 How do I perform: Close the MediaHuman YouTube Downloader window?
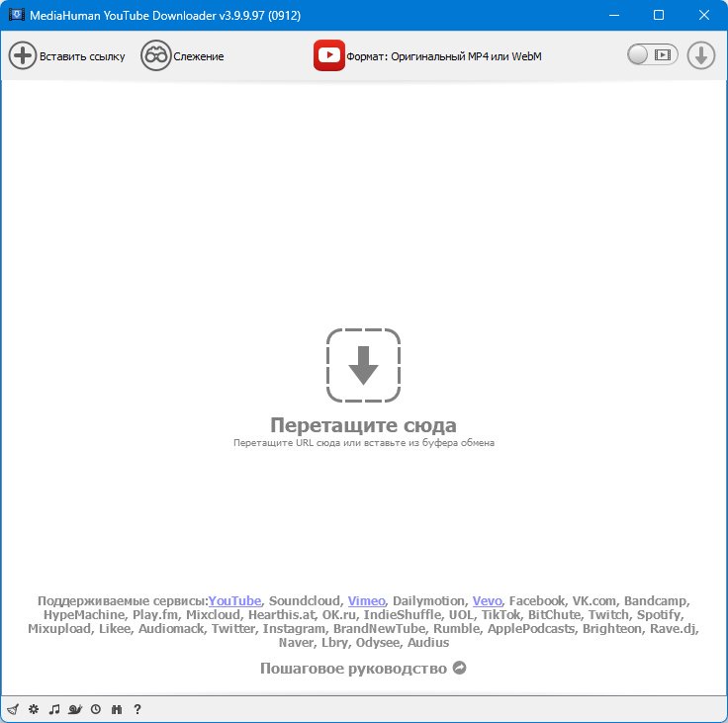[704, 15]
